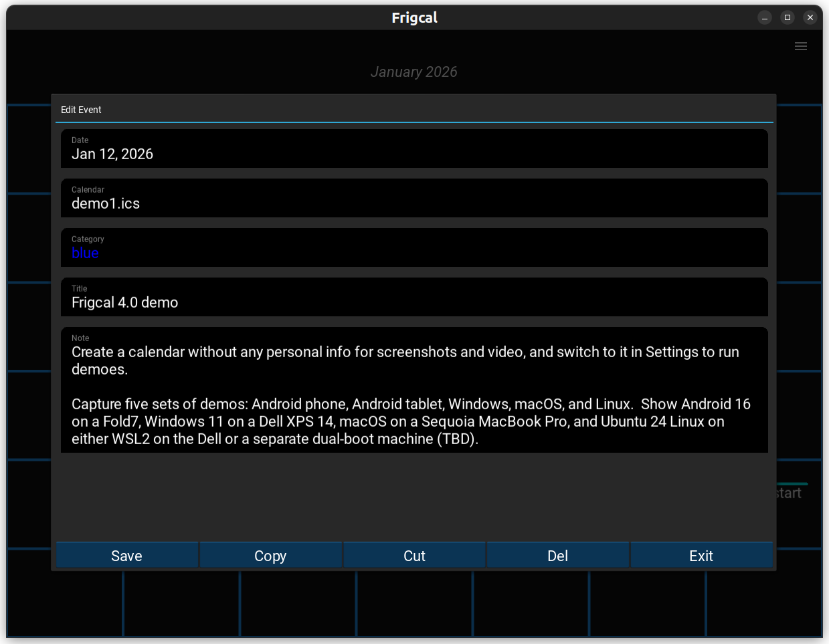Delete the event with Del button
This screenshot has height=644, width=829.
(557, 555)
